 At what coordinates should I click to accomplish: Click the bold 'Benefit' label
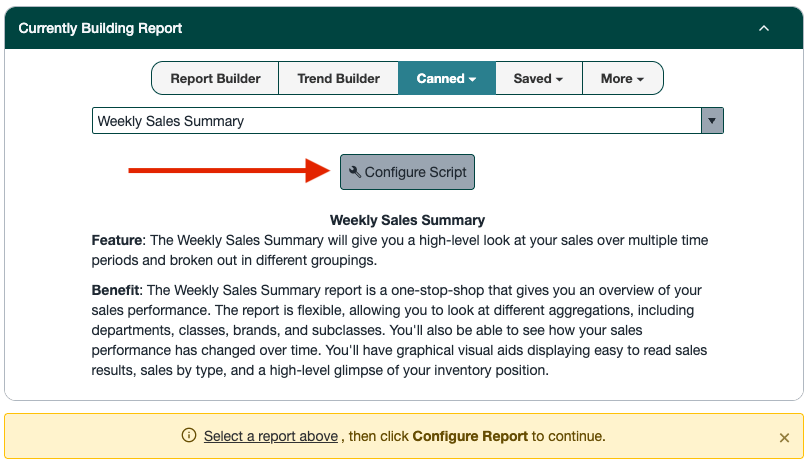click(115, 290)
